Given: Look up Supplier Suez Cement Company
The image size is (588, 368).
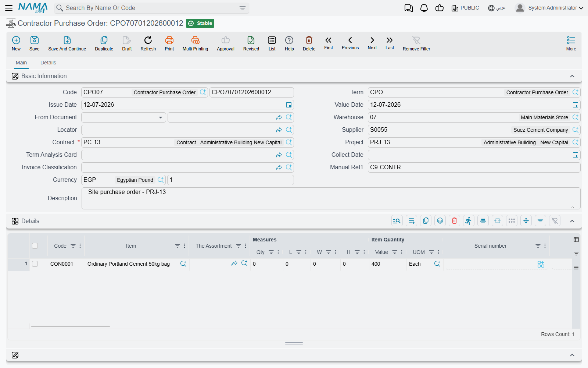Looking at the screenshot, I should 576,130.
